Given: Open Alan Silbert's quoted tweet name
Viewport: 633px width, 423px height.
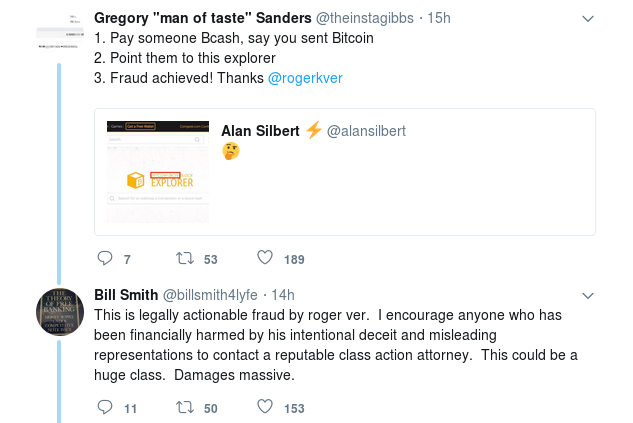Looking at the screenshot, I should [260, 130].
